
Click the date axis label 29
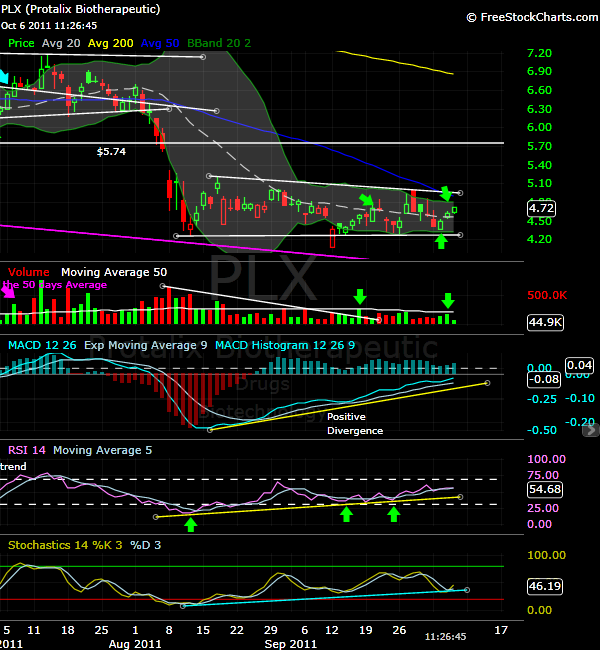point(270,631)
